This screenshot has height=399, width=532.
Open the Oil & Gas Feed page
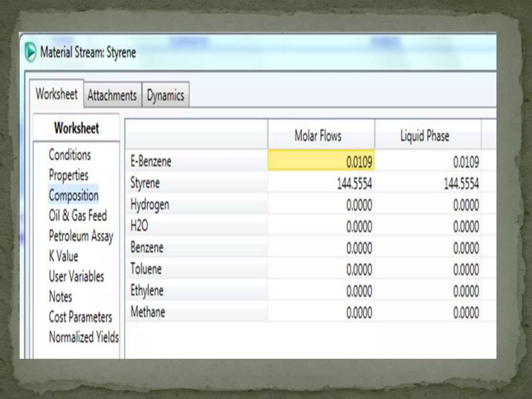(78, 215)
